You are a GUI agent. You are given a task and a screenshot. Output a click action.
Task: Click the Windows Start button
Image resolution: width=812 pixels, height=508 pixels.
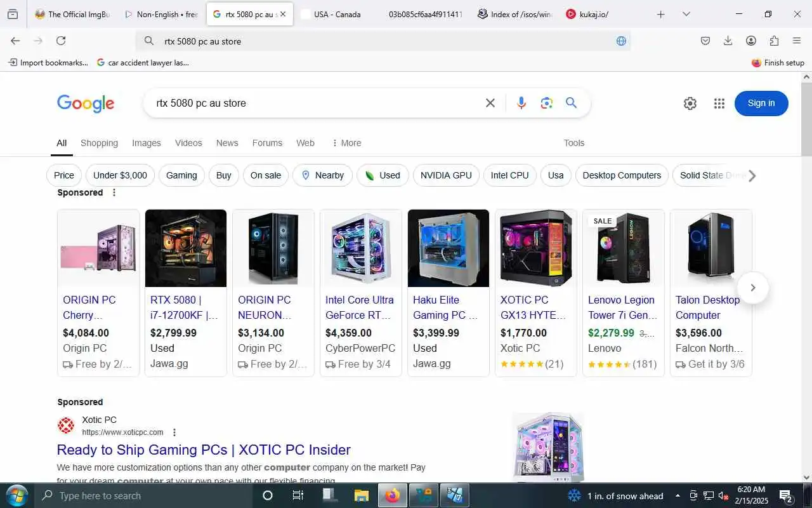[x=16, y=495]
